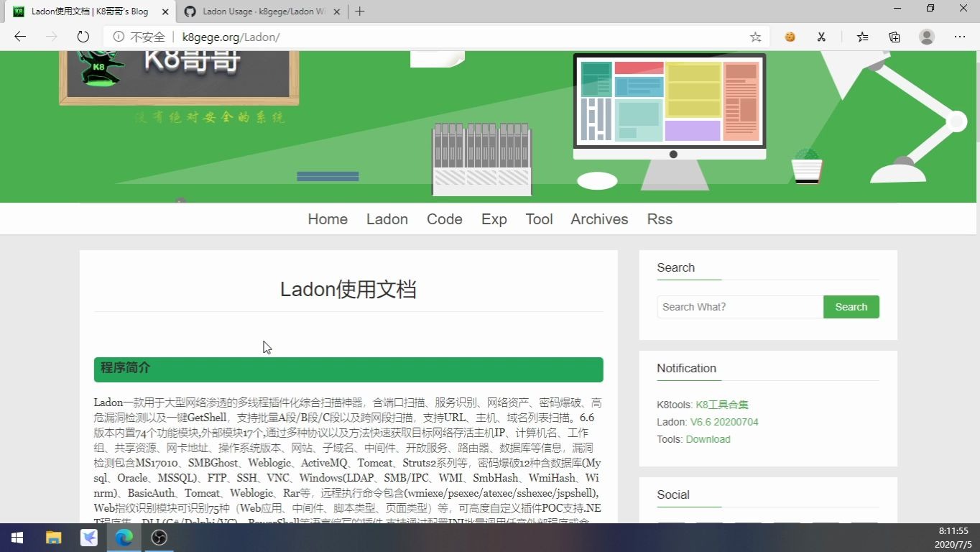This screenshot has height=552, width=980.
Task: Open the Windows Start menu
Action: point(17,538)
